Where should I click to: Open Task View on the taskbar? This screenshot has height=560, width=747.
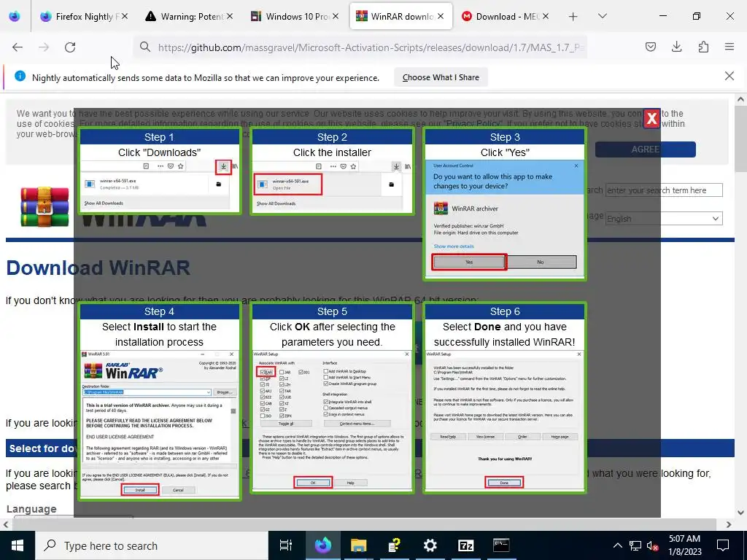[286, 545]
